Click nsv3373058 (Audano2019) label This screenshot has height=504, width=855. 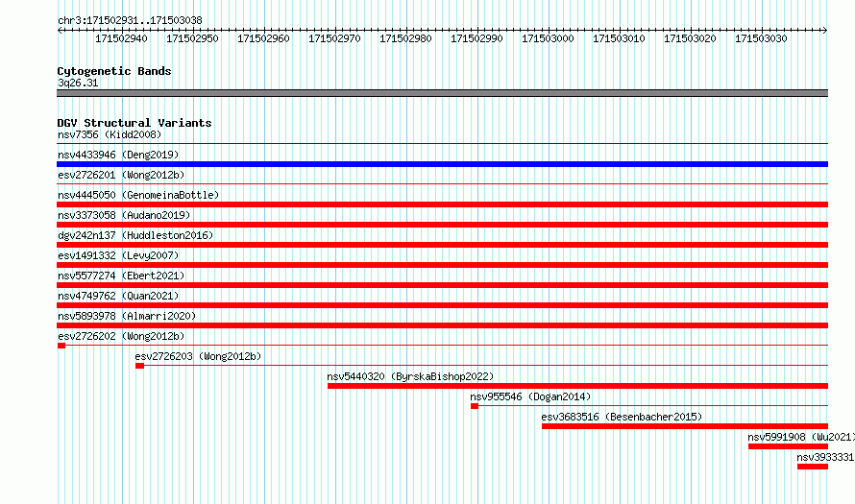coord(124,215)
